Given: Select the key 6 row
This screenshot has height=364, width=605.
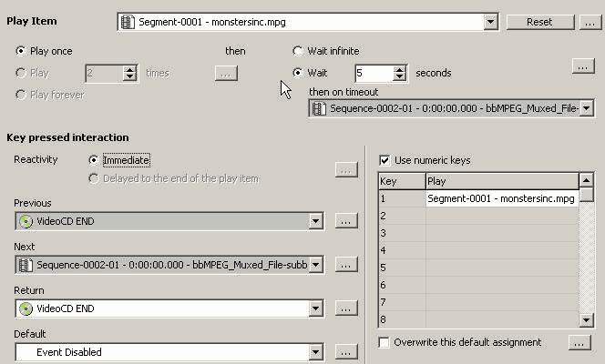Looking at the screenshot, I should click(479, 285).
